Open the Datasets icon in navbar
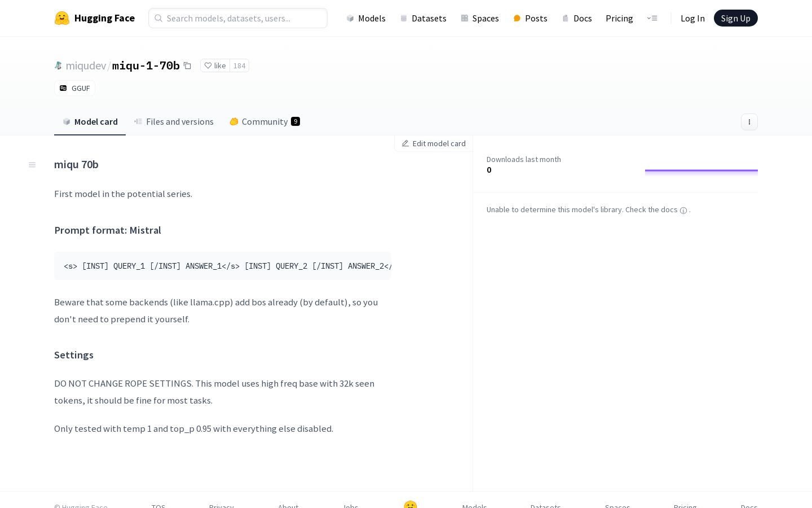The height and width of the screenshot is (508, 812). [404, 18]
